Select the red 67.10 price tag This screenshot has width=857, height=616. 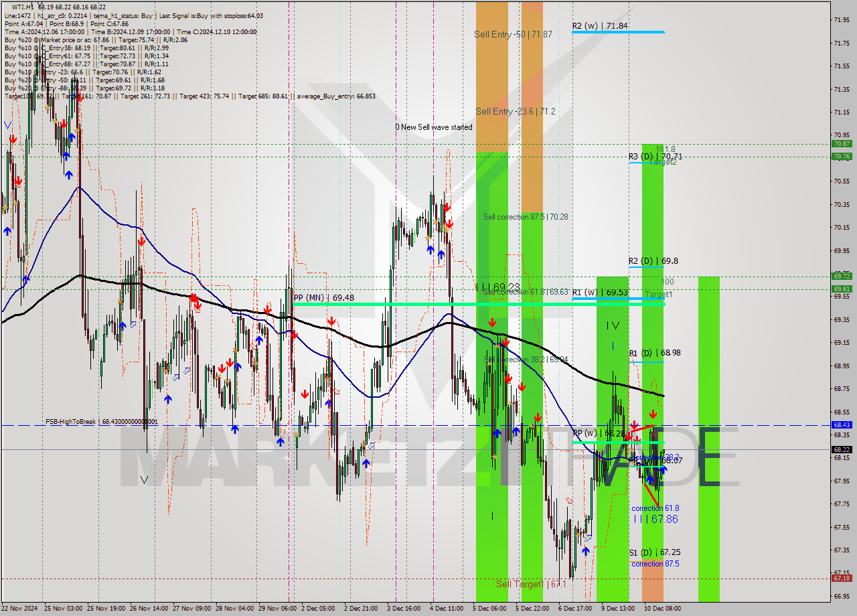(842, 579)
